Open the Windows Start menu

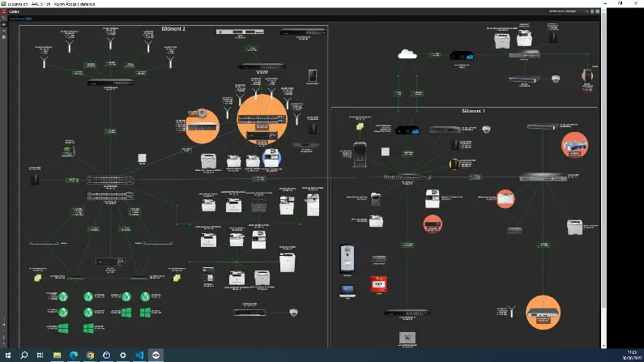(x=8, y=355)
